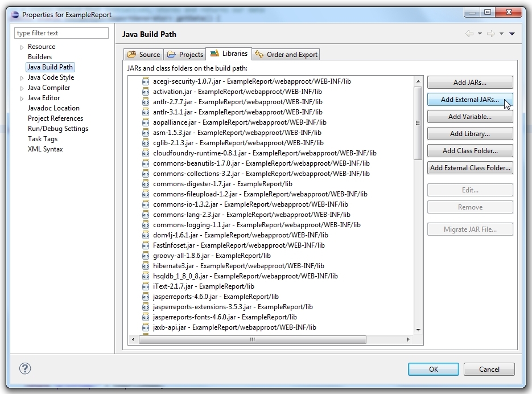532x394 pixels.
Task: Select the jasperreports-extensions-3.5.3.jar entry
Action: tap(233, 307)
